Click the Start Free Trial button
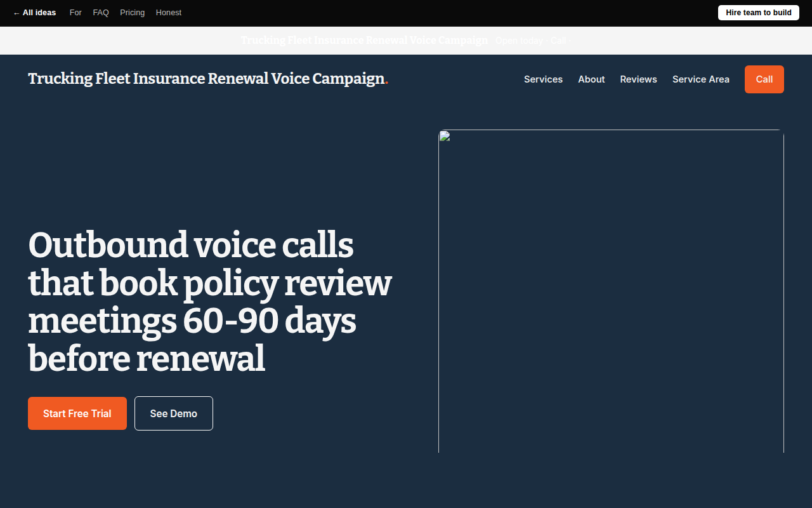The width and height of the screenshot is (812, 508). pyautogui.click(x=77, y=413)
